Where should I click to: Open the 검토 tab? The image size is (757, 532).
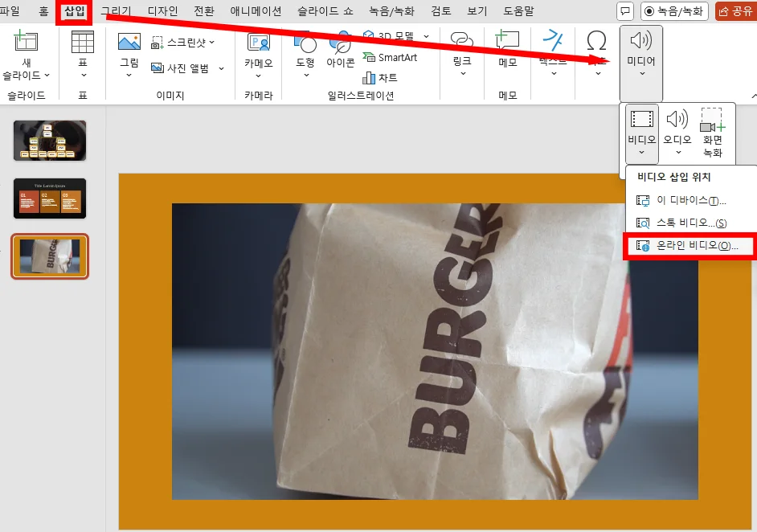pos(441,11)
